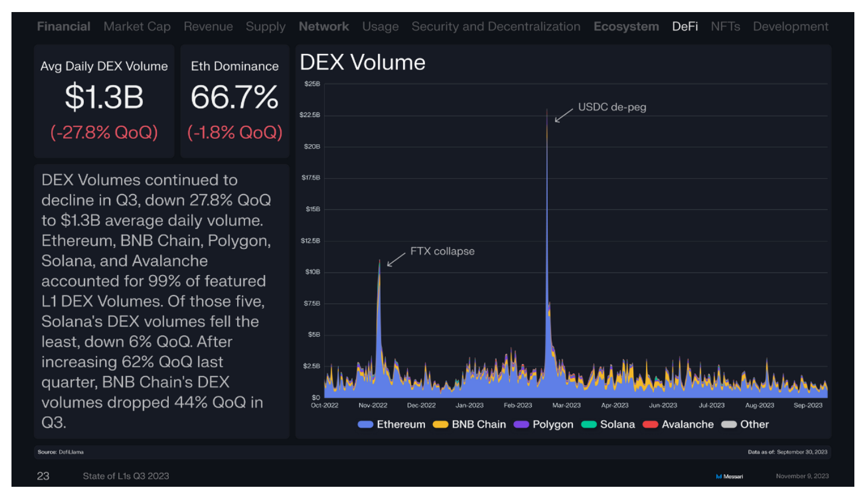Select the Usage tab
Viewport: 867px width, 504px height.
tap(381, 27)
